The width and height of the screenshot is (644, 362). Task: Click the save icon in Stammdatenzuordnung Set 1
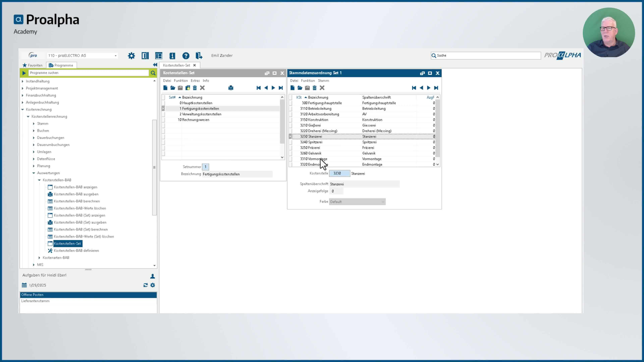point(307,88)
